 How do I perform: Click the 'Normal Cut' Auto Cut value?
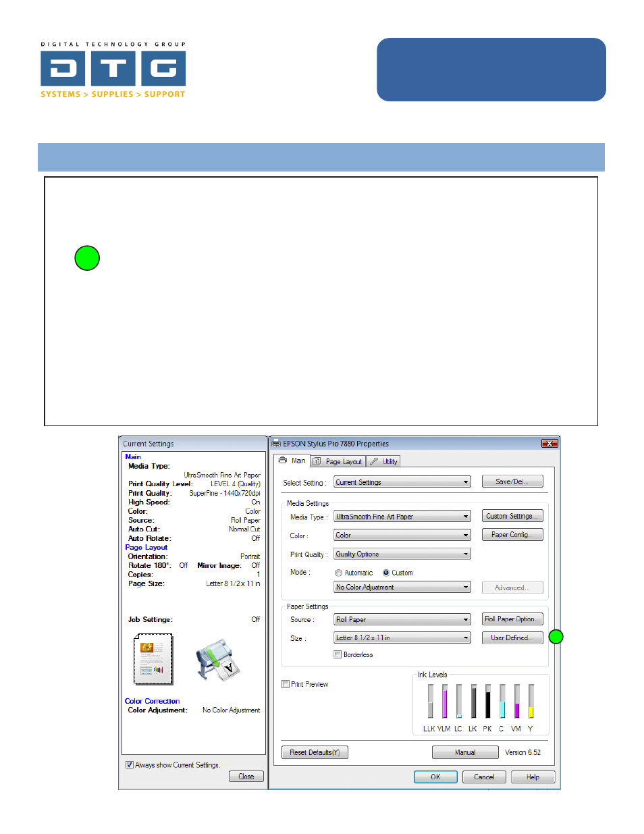[x=244, y=529]
